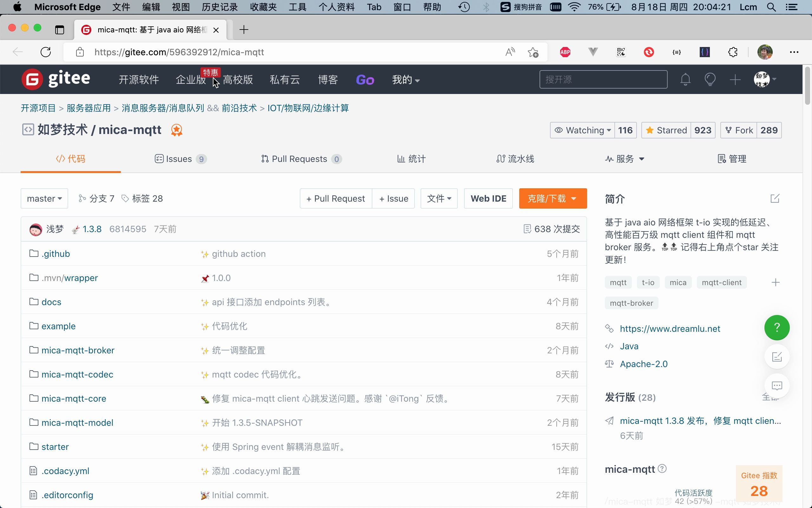This screenshot has height=508, width=812.
Task: Open the 克隆/下载 dropdown button
Action: tap(553, 198)
